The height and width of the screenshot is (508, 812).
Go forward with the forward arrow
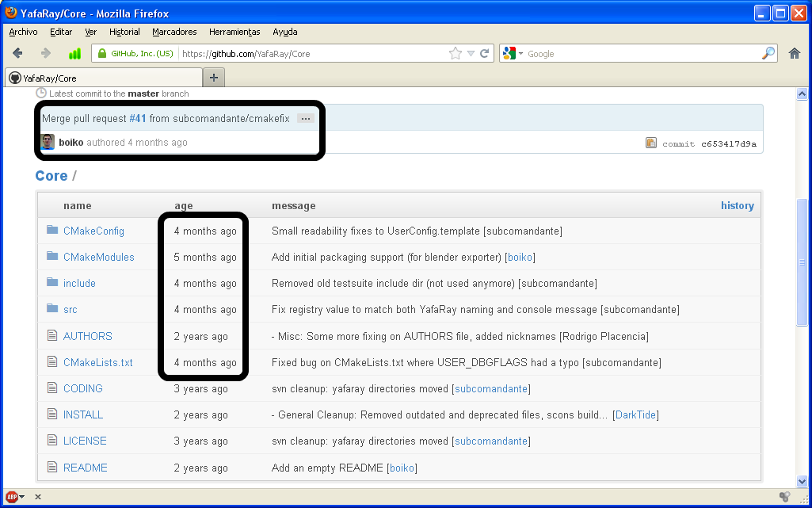click(x=46, y=53)
